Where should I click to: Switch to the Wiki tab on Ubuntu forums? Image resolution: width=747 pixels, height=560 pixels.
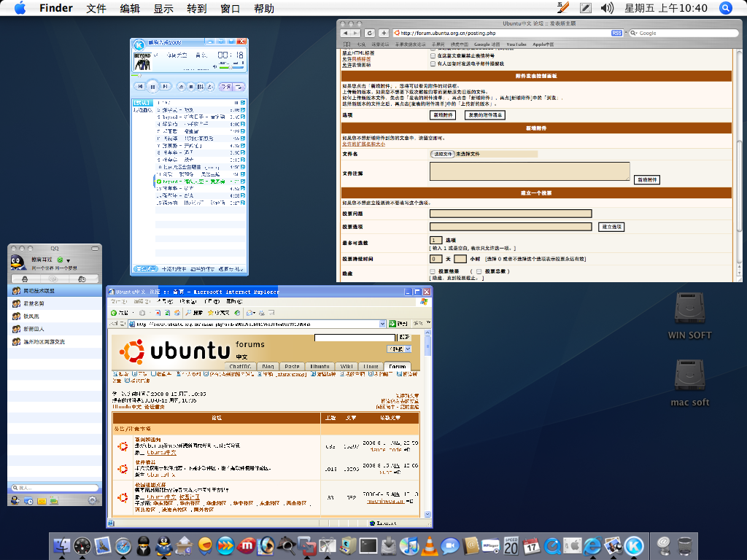pyautogui.click(x=347, y=366)
